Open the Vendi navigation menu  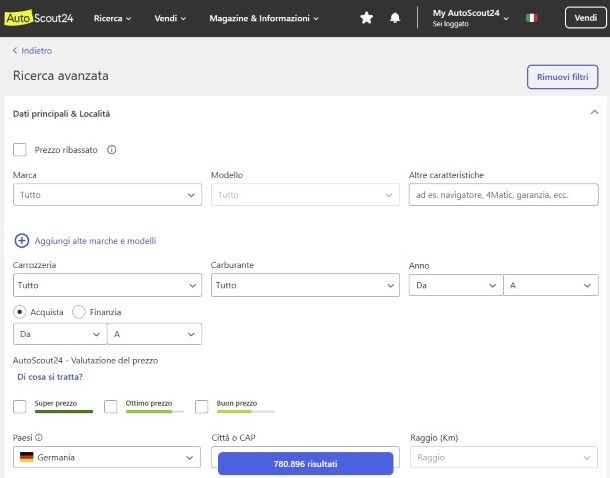170,18
